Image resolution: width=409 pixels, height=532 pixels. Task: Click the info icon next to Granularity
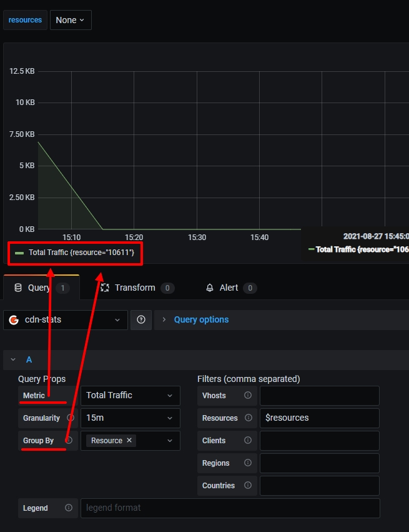[71, 418]
